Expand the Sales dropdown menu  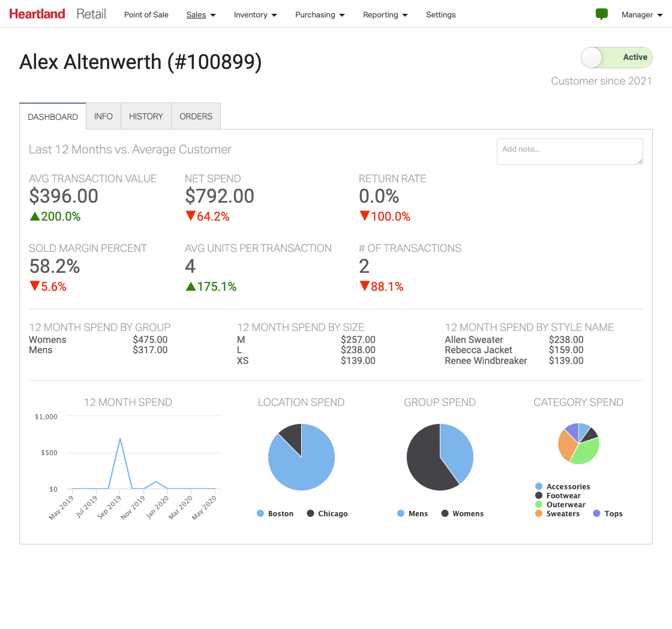(x=201, y=15)
